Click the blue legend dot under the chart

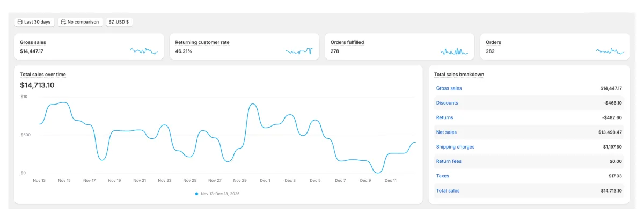(197, 194)
